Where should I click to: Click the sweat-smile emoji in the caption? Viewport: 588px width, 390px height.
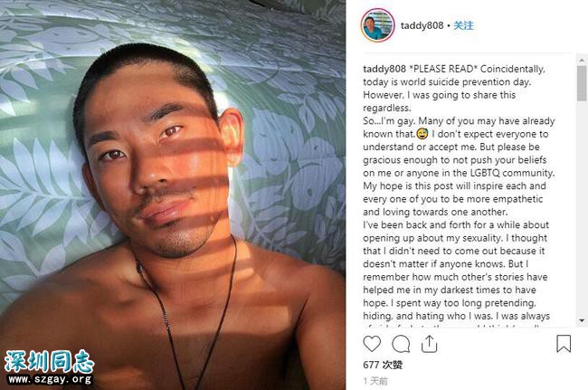[x=422, y=134]
